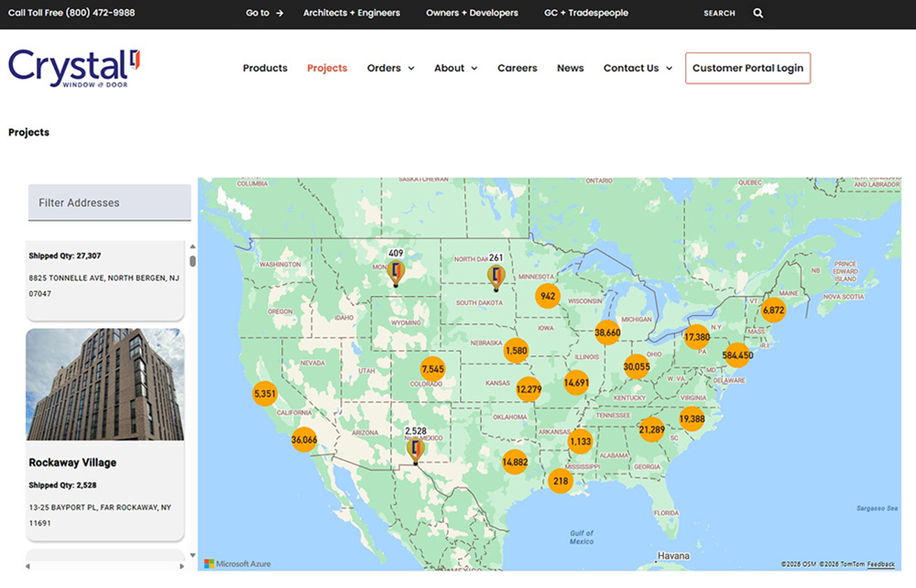Open the 14,691 cluster marker

[x=576, y=383]
